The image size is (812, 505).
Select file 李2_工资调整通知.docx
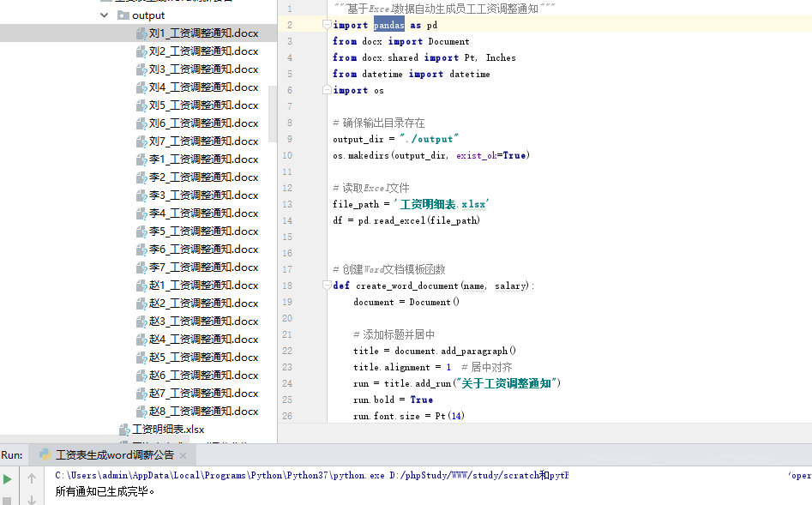point(203,177)
